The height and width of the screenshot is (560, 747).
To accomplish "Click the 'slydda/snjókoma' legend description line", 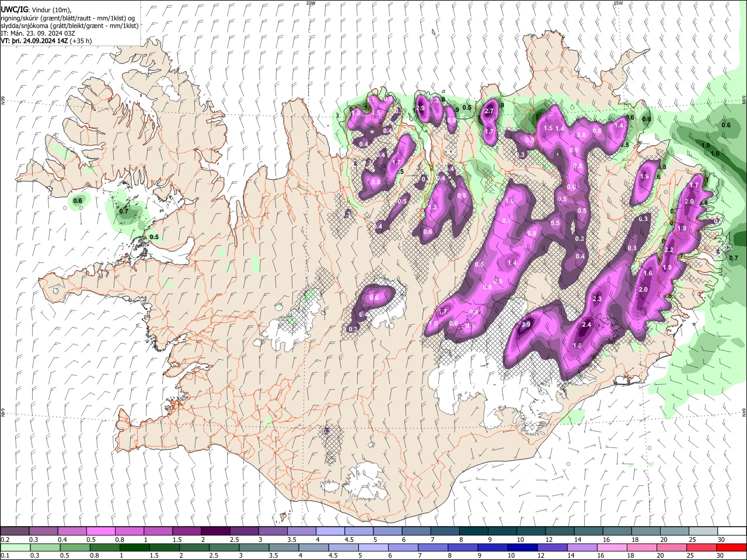I will [69, 26].
